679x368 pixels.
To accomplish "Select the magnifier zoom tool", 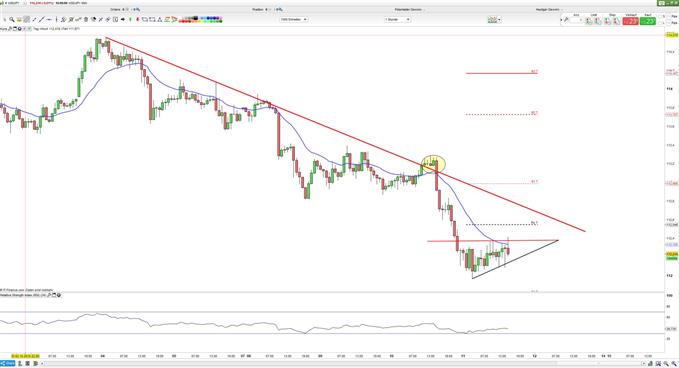I will pos(12,19).
